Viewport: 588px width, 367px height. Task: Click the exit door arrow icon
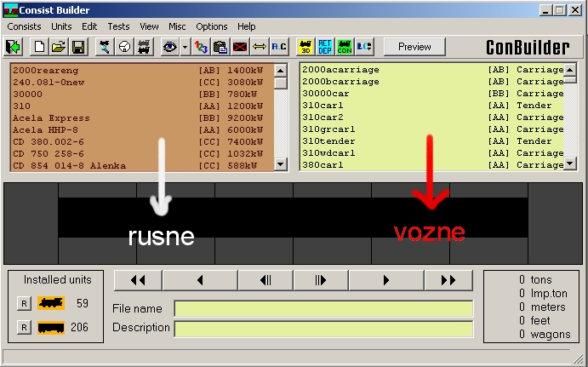pos(14,47)
